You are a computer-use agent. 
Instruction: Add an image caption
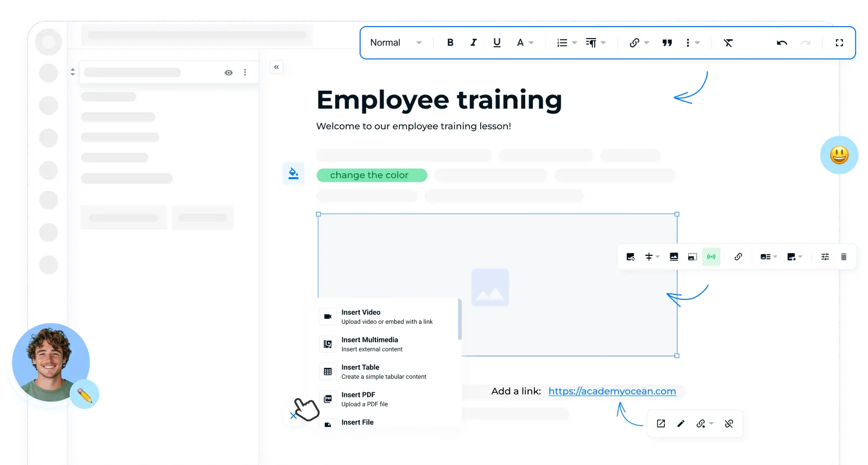(674, 257)
